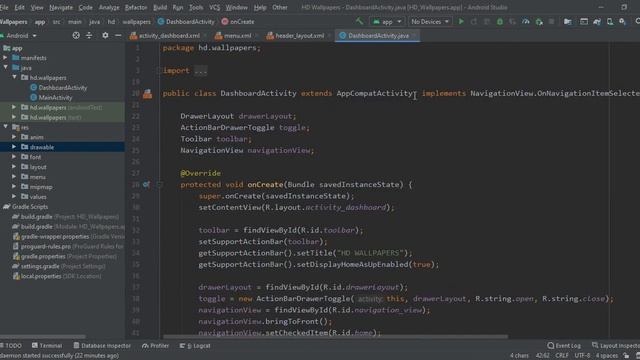Screen dimensions: 640x360
Task: Click the Apply Changes and Restart Activity icon
Action: coord(474,21)
